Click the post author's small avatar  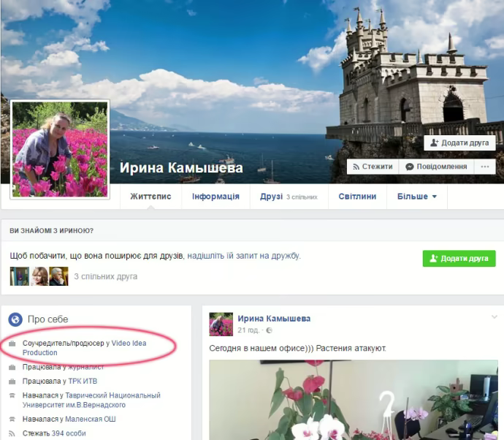click(221, 324)
